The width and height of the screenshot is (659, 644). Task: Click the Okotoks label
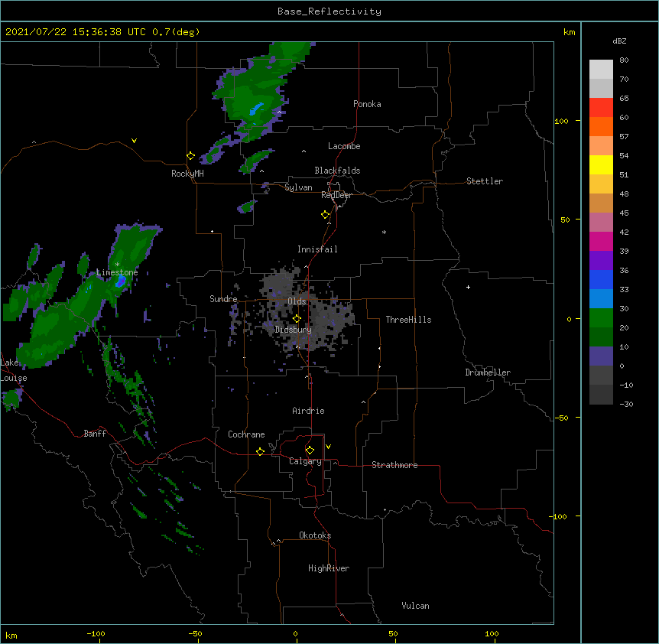point(315,535)
